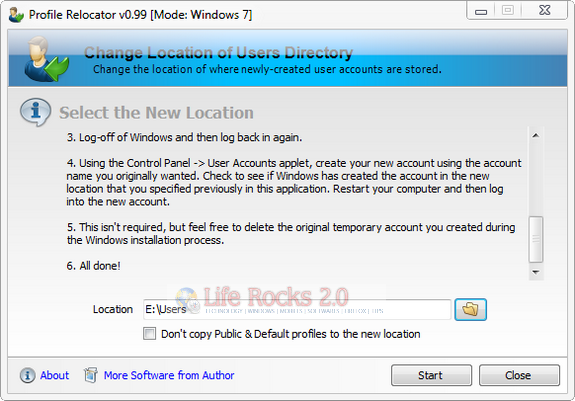The height and width of the screenshot is (401, 575).
Task: Close the window via title bar X
Action: tap(545, 10)
